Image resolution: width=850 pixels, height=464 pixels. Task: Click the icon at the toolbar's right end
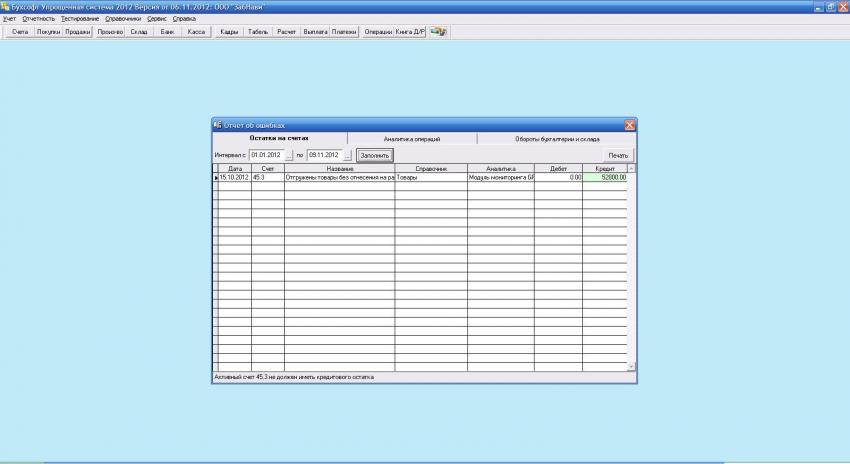pyautogui.click(x=438, y=32)
